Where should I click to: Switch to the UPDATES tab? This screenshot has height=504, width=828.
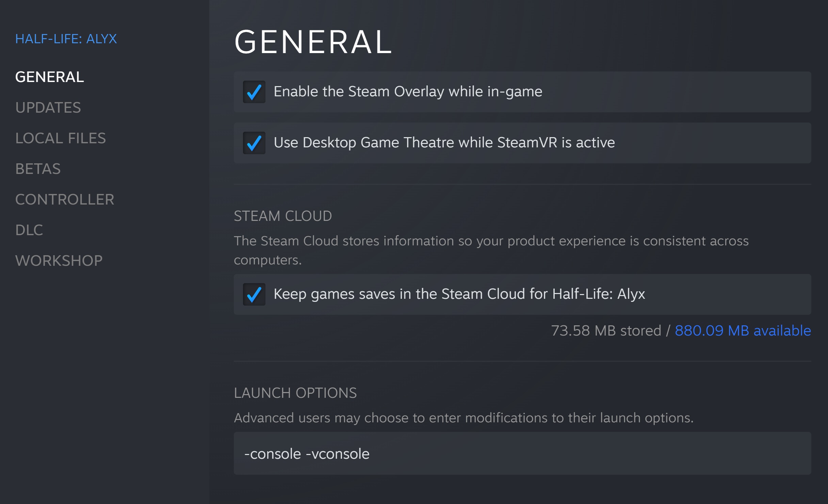coord(48,108)
